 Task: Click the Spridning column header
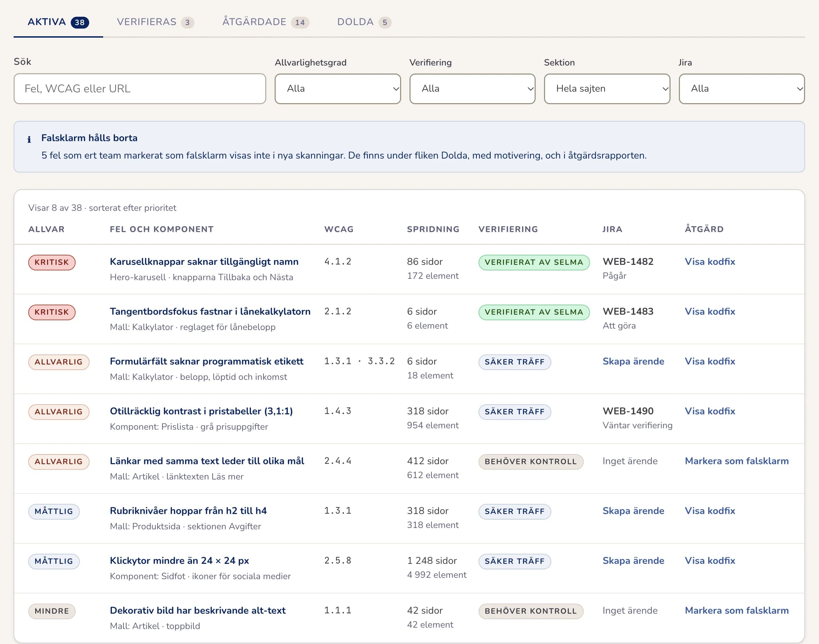[x=433, y=229]
